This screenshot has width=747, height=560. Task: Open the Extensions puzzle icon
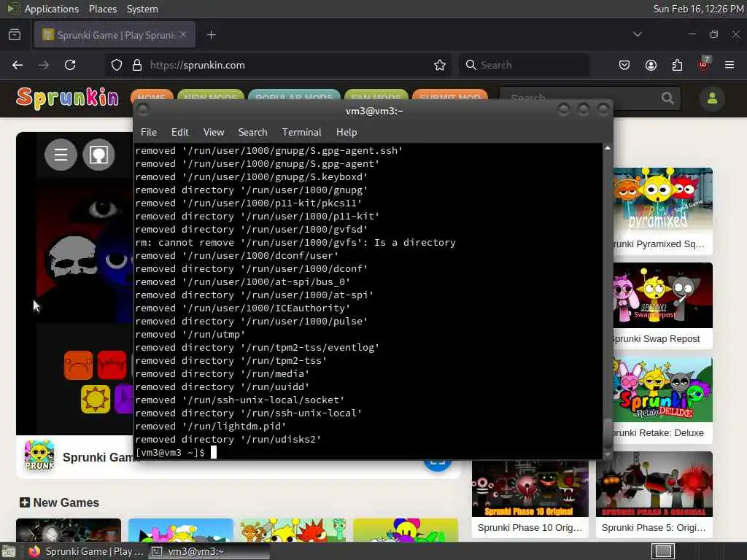point(677,65)
